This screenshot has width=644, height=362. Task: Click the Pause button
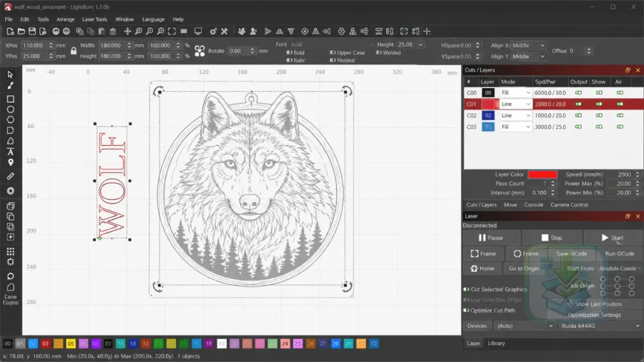point(491,238)
